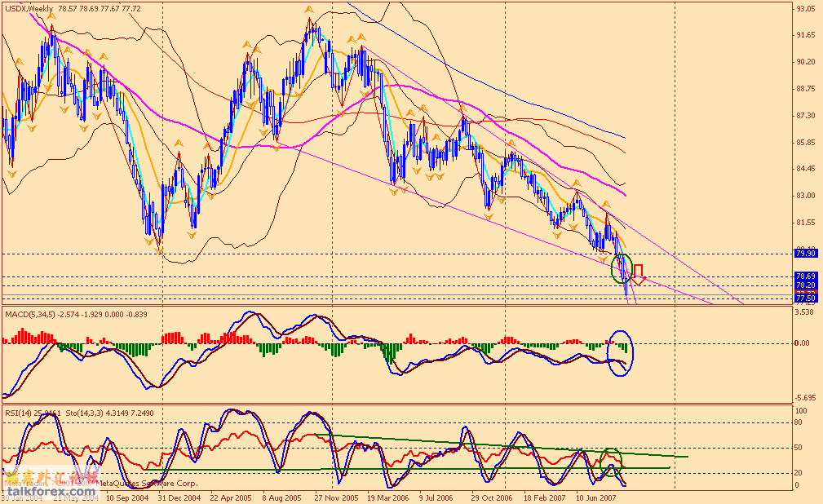Click the 3.538 MACD scale value

coord(806,312)
